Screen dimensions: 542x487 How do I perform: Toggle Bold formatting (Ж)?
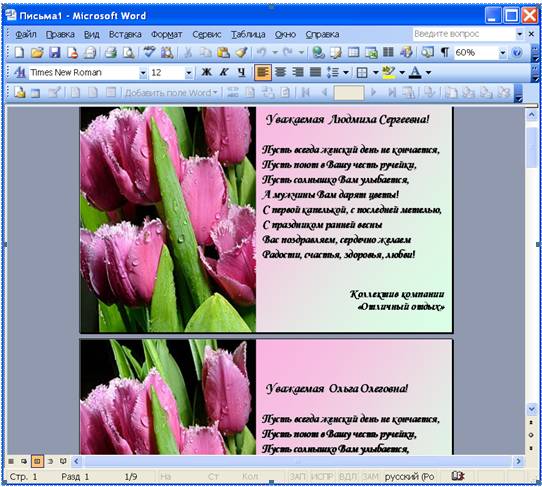[206, 72]
